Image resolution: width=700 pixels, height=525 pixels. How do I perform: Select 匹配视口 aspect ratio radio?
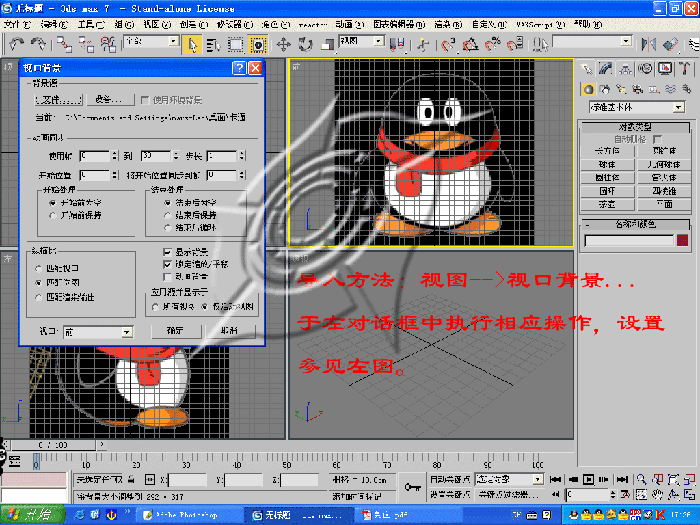coord(38,269)
